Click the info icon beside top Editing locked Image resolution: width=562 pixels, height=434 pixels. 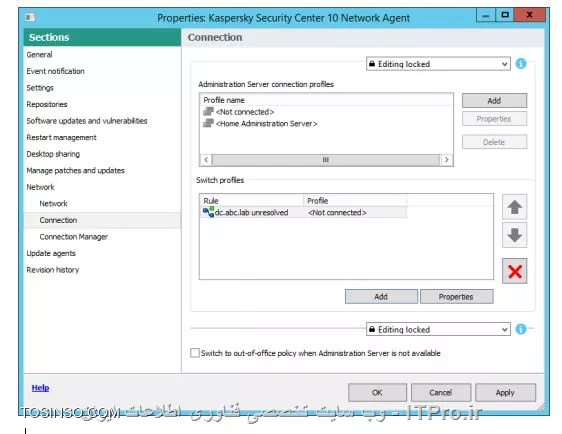[x=521, y=64]
